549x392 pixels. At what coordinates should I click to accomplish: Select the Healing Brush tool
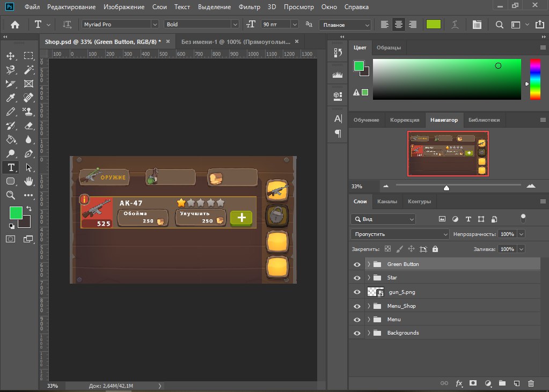tap(28, 97)
